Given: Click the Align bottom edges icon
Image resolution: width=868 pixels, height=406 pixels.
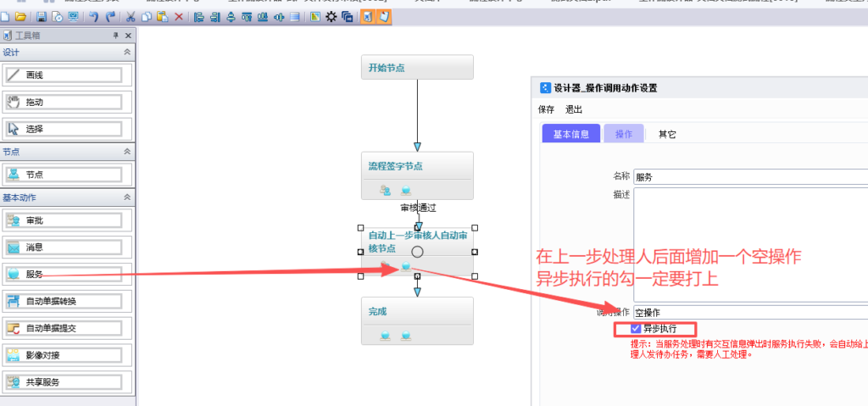Looking at the screenshot, I should [263, 17].
